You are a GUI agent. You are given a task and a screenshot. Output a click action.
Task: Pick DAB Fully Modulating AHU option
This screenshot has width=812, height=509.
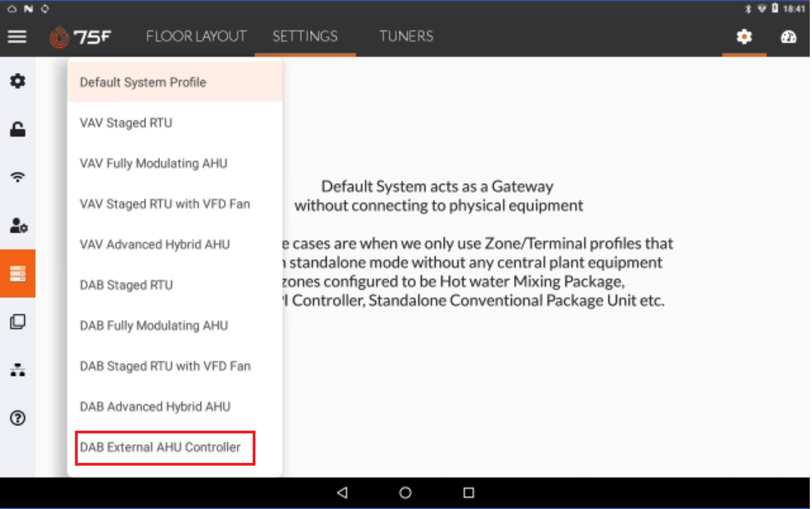(x=154, y=326)
